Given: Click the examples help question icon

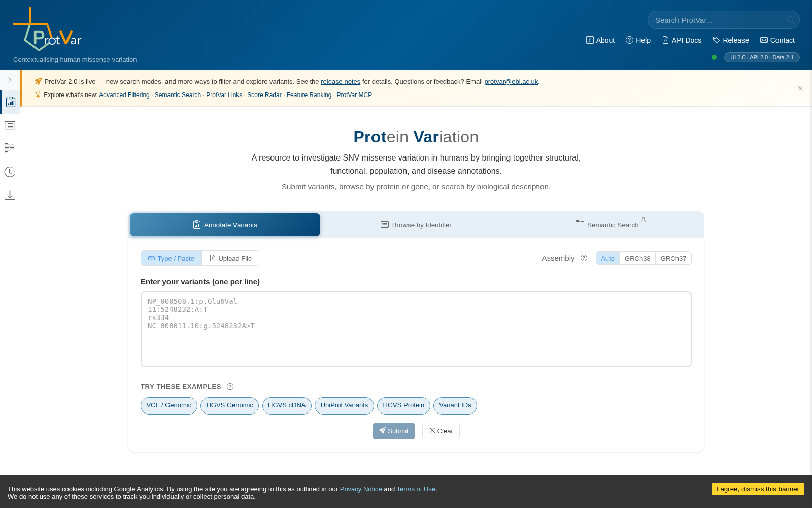Looking at the screenshot, I should (230, 387).
